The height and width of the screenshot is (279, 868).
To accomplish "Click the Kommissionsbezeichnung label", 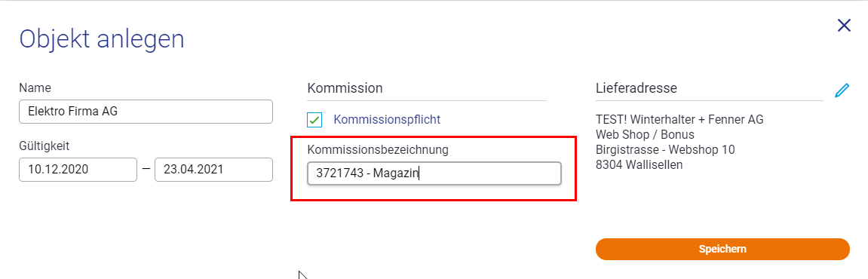I will point(378,149).
